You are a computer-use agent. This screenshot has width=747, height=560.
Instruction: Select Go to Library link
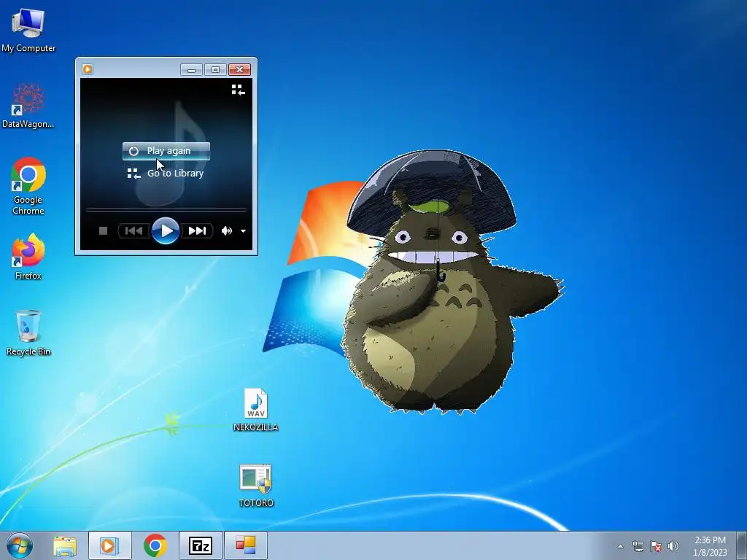click(x=166, y=174)
